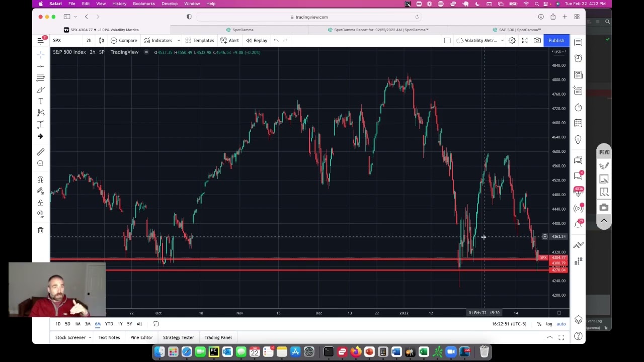Viewport: 644px width, 362px height.
Task: Open the Fibonacci/gann tools group
Action: point(41,78)
